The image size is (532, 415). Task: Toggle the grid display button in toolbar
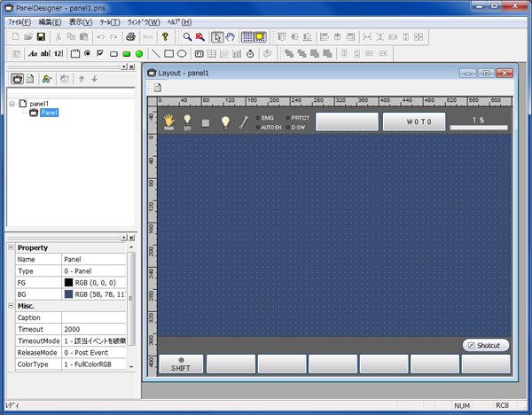[x=249, y=37]
